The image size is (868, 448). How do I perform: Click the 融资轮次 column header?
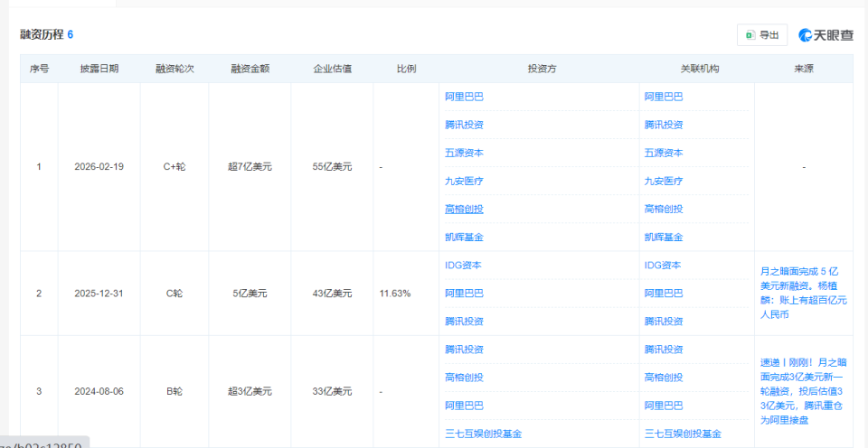[175, 70]
